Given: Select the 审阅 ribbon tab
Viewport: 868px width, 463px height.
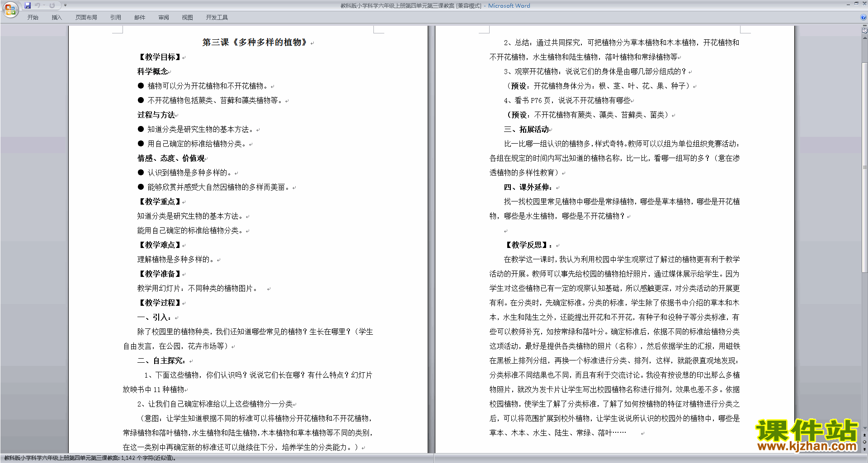Looking at the screenshot, I should click(164, 18).
